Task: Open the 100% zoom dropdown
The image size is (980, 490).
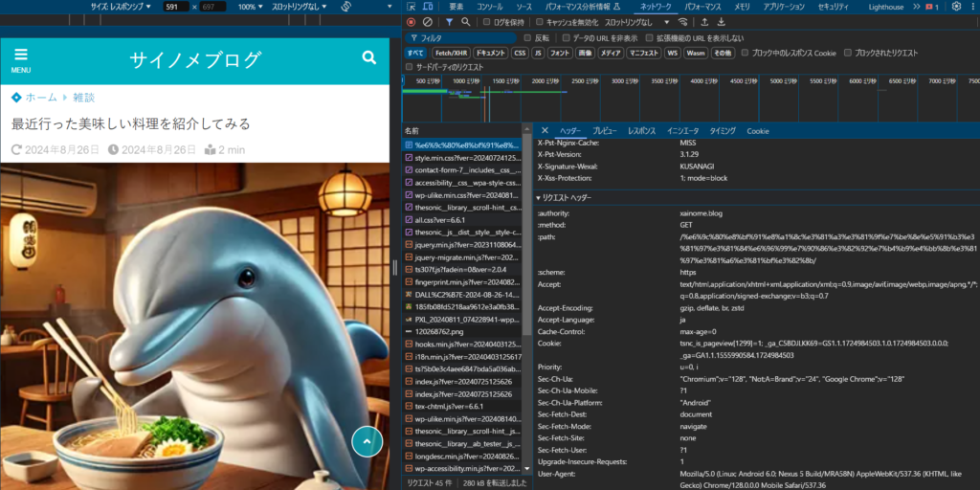Action: point(251,7)
